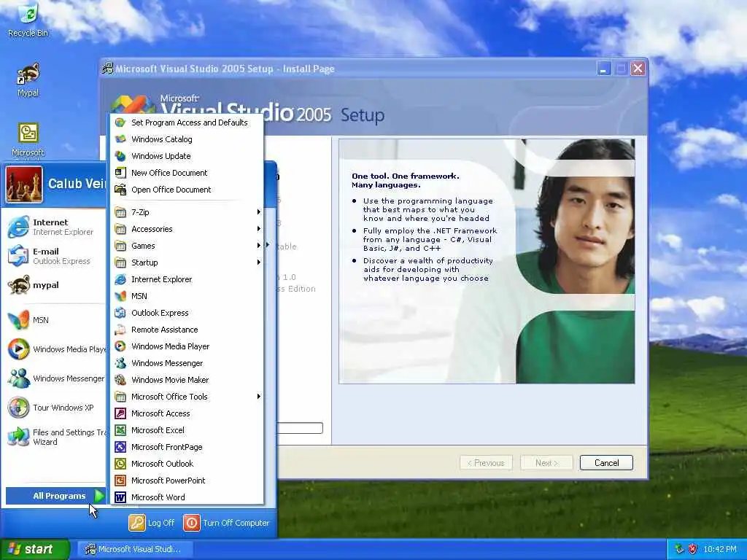Click the security shield tray icon
This screenshot has width=747, height=560.
coord(693,549)
